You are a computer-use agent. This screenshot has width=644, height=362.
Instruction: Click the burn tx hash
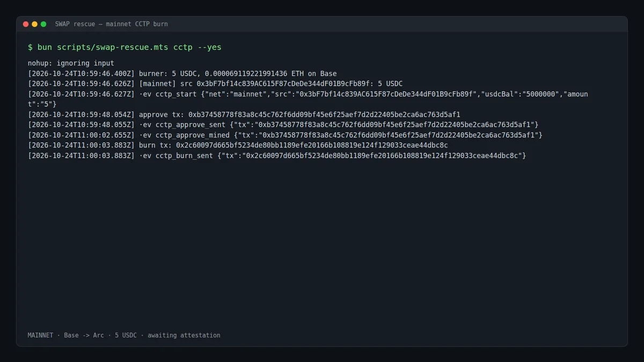[312, 145]
